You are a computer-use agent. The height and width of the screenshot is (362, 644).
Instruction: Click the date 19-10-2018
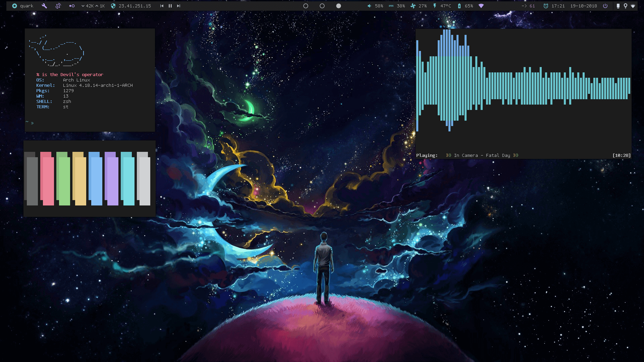[x=584, y=6]
